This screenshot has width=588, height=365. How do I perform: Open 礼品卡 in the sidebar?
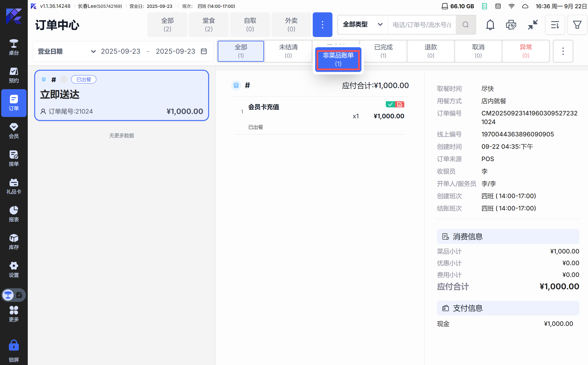[x=14, y=186]
